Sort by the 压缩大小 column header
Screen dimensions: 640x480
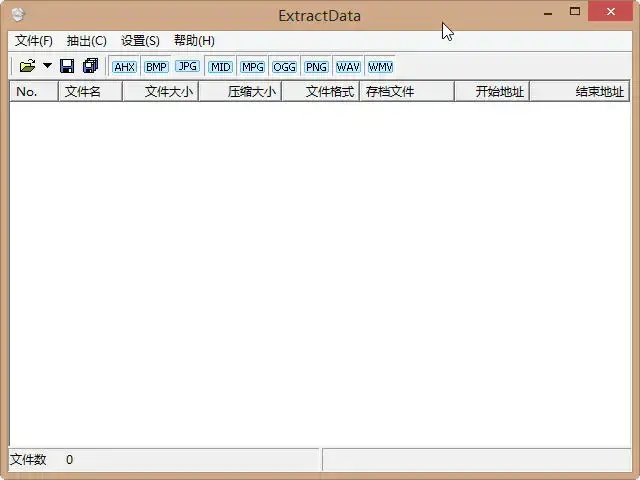[x=240, y=91]
